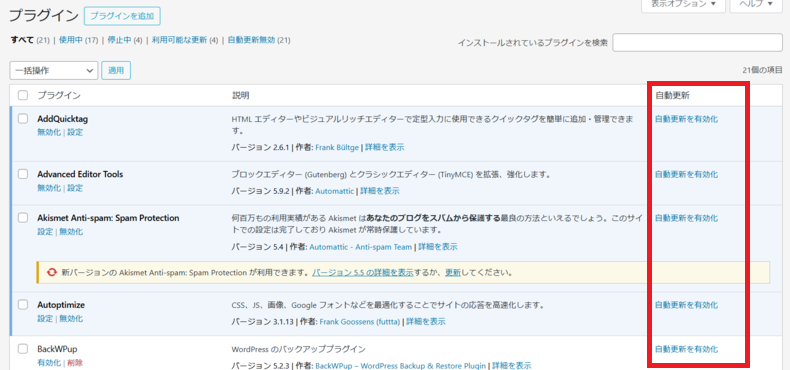Click the プラグインを追加 button
The height and width of the screenshot is (370, 790).
click(122, 16)
